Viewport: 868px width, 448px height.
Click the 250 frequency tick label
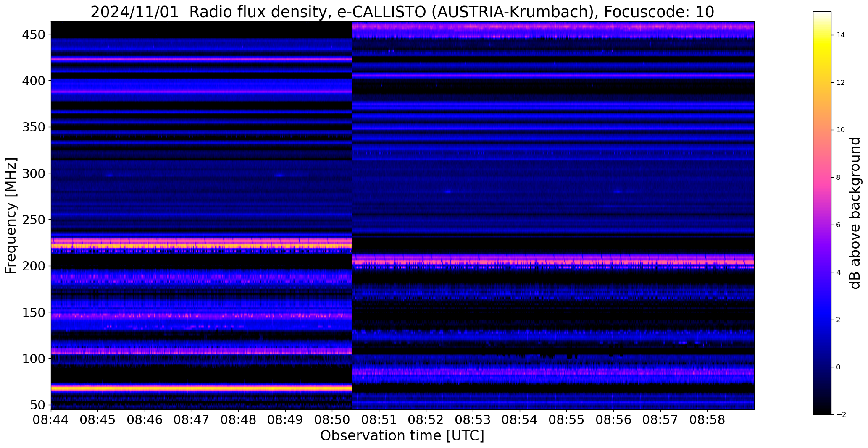[x=34, y=220]
